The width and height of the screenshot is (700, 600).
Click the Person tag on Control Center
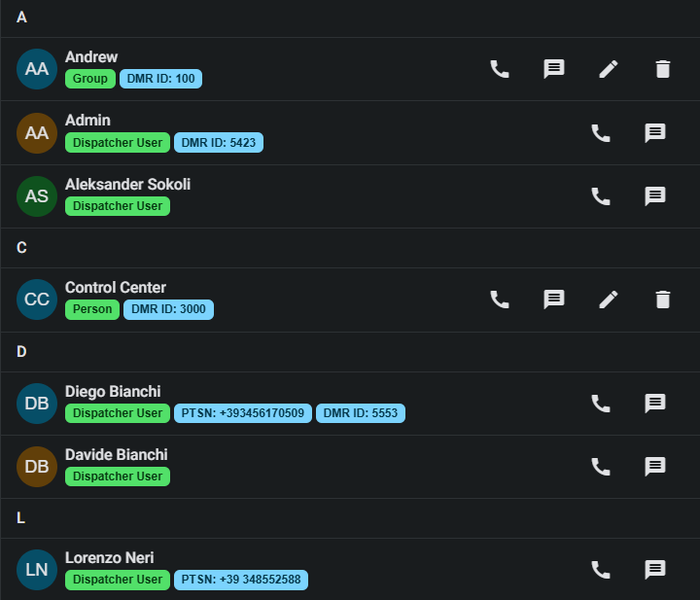point(92,309)
